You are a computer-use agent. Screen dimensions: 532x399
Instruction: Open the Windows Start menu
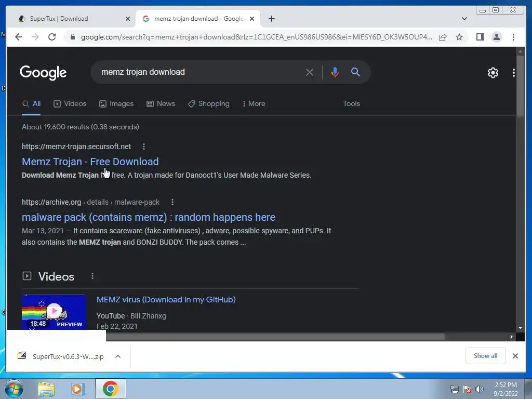14,389
